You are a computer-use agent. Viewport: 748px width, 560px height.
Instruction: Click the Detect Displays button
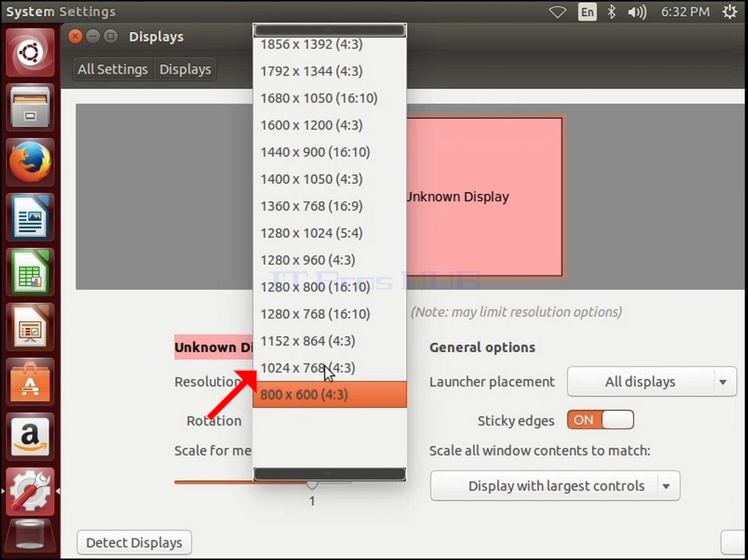pos(134,543)
